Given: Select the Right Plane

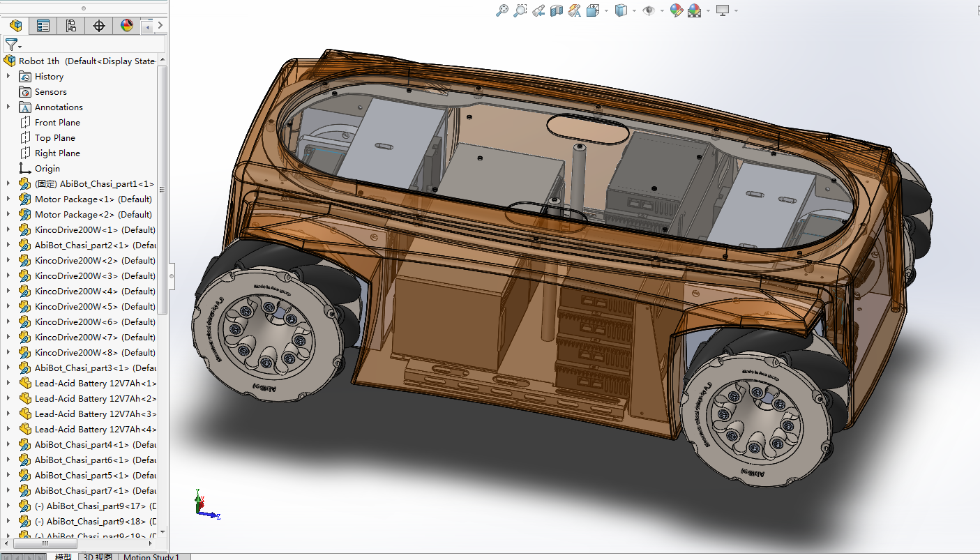Looking at the screenshot, I should 57,153.
